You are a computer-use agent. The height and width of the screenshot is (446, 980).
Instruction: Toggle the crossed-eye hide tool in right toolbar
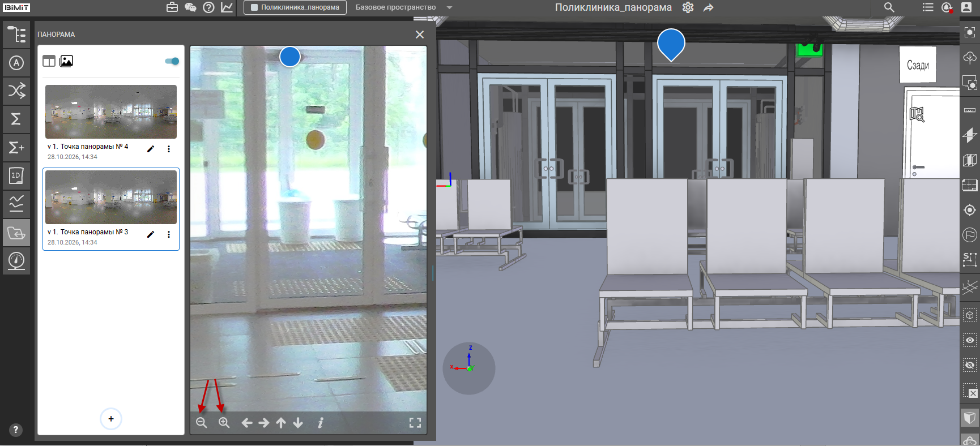tap(970, 366)
